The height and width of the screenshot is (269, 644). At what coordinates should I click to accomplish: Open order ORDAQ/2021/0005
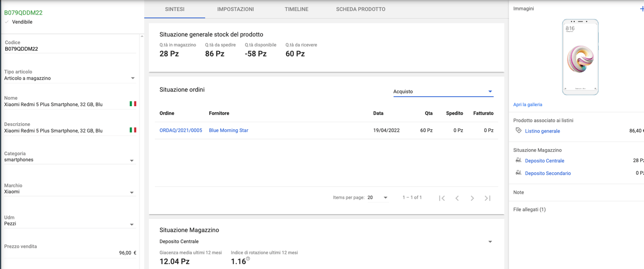click(x=181, y=130)
